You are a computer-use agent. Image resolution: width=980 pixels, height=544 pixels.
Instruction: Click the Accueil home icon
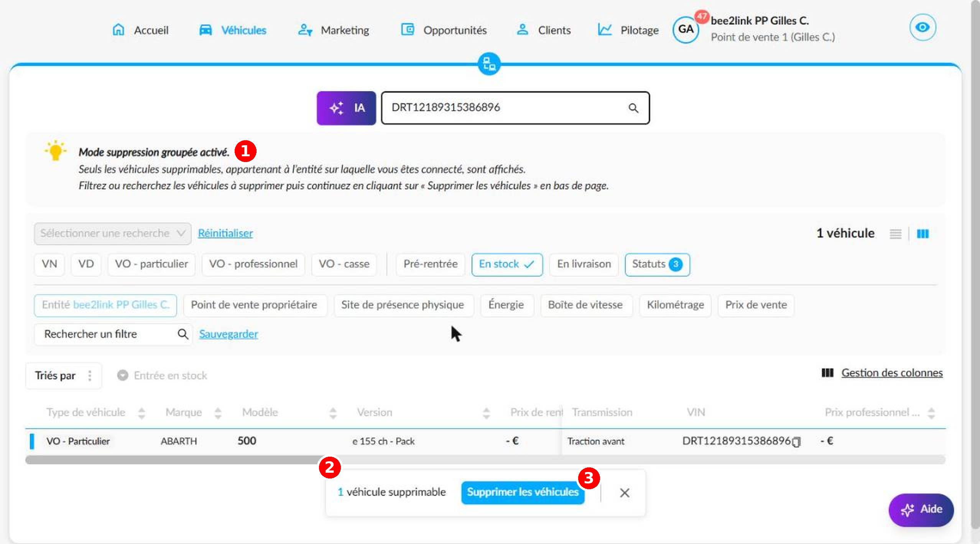(118, 29)
